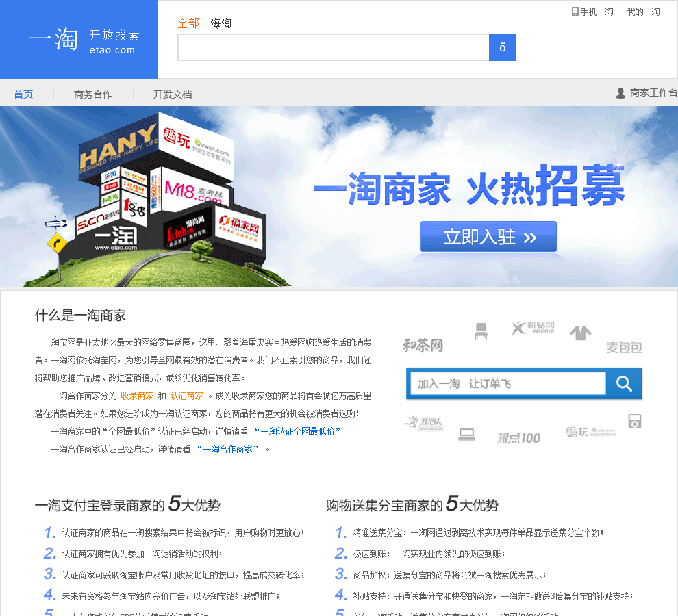Focus the main search input field

pos(333,47)
